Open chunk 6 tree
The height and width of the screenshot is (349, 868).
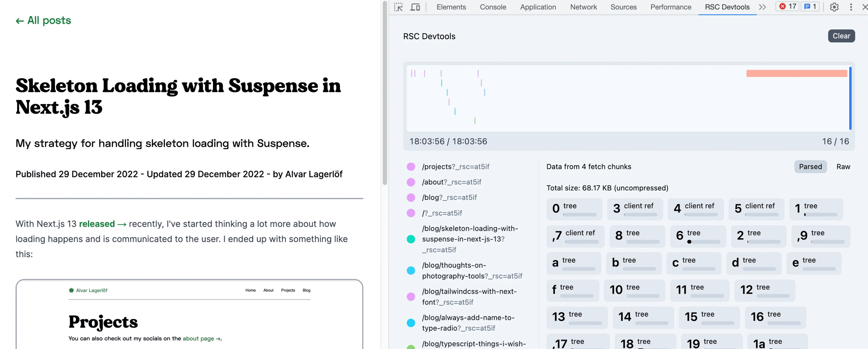698,236
